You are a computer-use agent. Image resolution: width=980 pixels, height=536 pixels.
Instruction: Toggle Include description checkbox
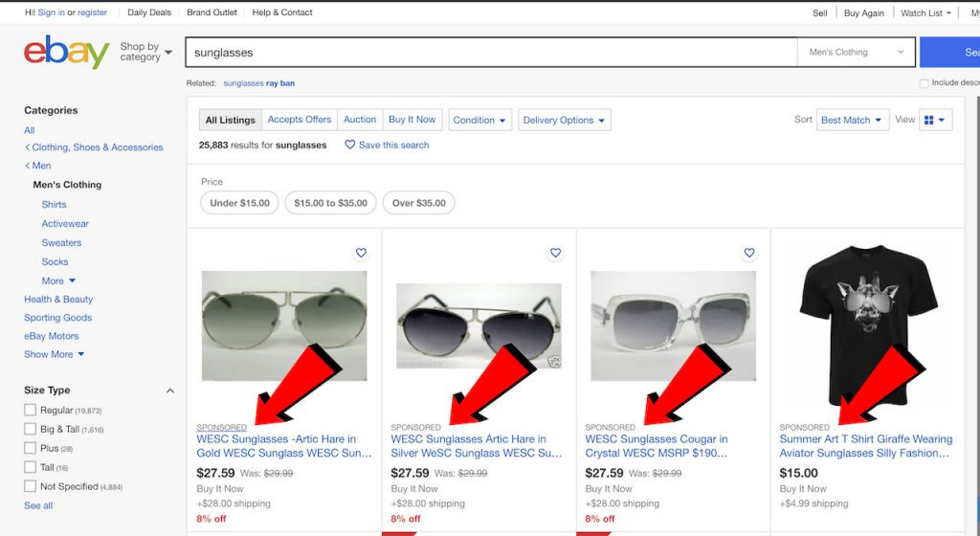tap(924, 83)
